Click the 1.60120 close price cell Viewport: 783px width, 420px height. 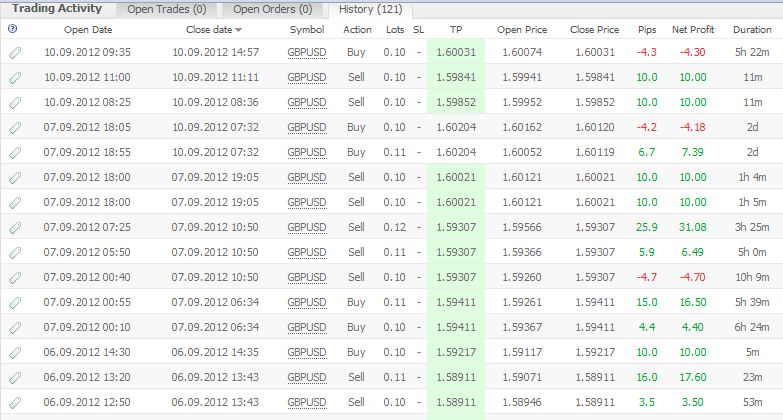click(595, 127)
